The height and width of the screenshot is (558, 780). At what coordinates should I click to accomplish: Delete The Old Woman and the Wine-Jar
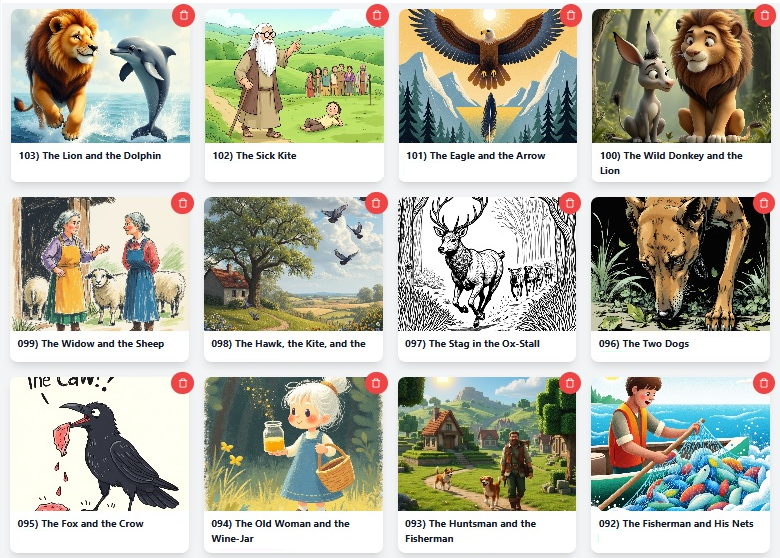point(376,383)
